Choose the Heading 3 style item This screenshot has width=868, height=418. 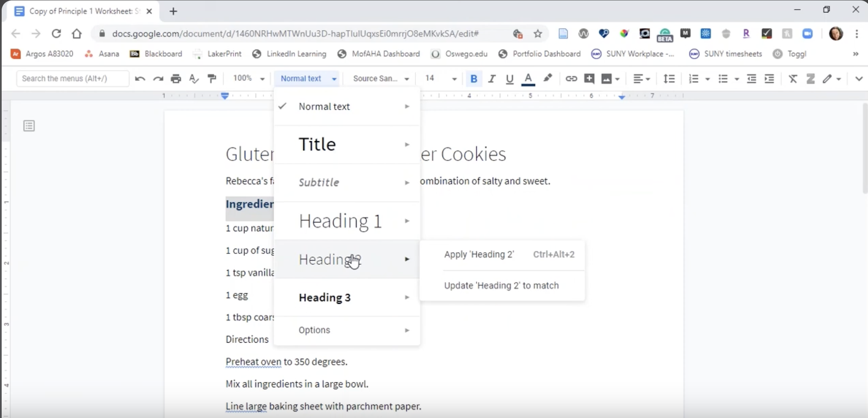[347, 297]
